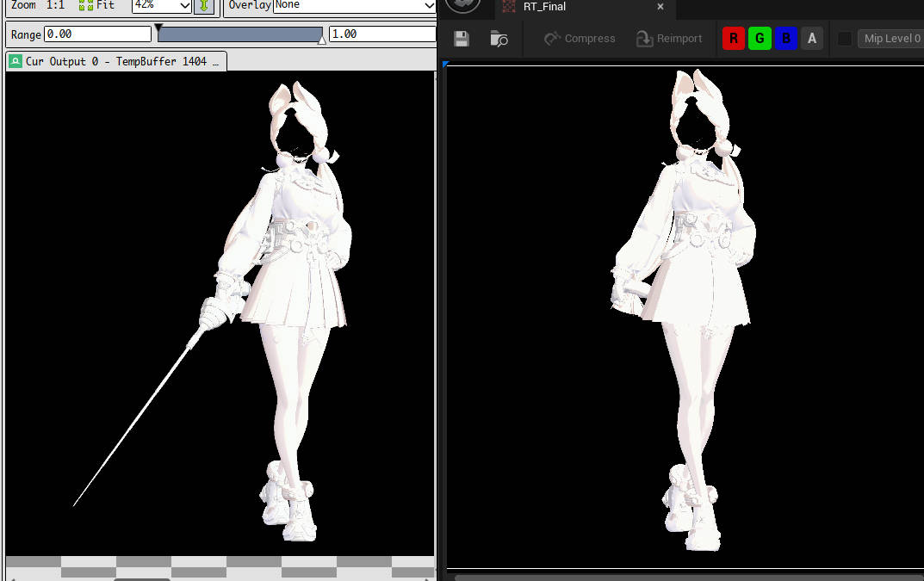Click Browse to Asset folder icon

499,39
